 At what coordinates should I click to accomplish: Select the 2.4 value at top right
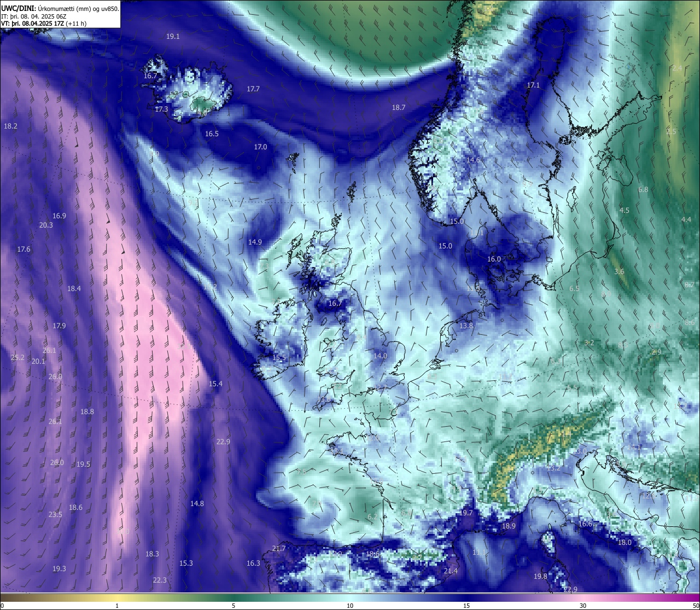tap(677, 68)
